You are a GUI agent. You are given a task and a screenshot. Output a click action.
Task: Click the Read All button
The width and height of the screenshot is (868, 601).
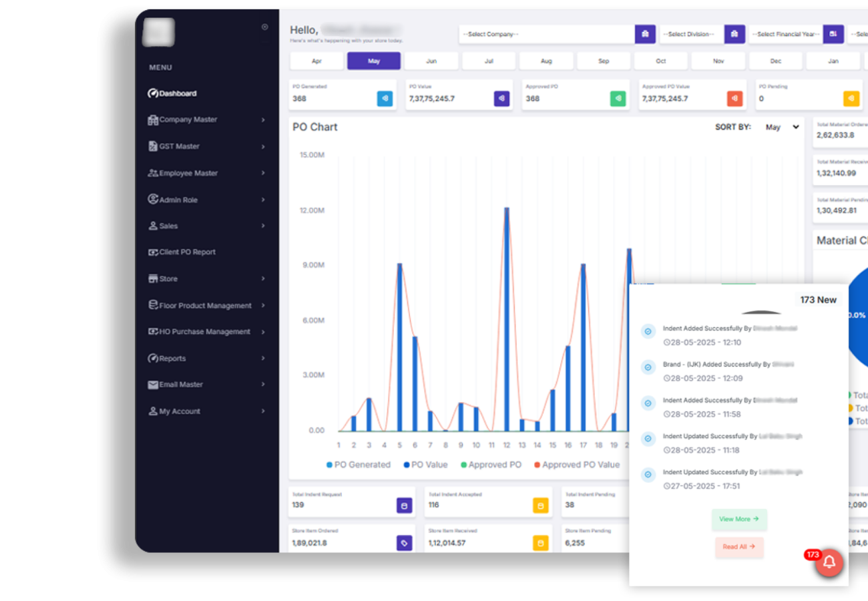(x=739, y=547)
